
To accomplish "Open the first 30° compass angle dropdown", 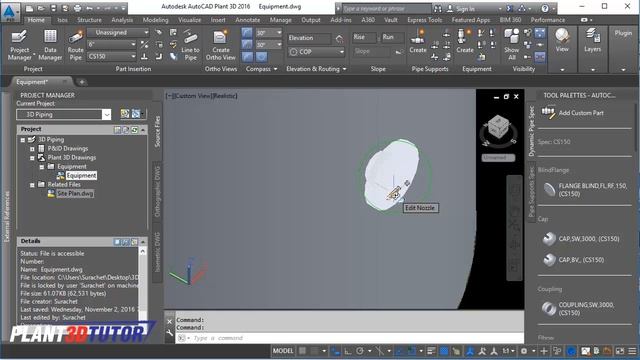I will click(x=269, y=32).
